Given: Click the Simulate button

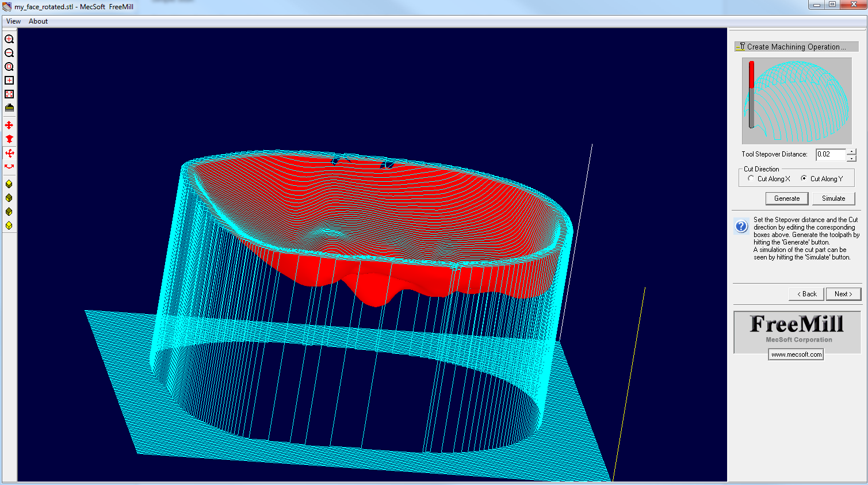Looking at the screenshot, I should click(833, 198).
